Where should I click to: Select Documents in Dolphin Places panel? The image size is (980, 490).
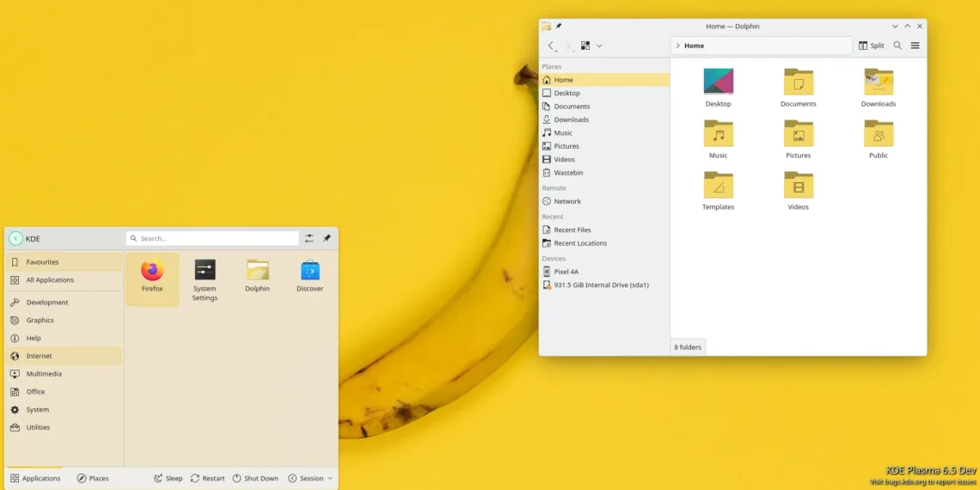(x=603, y=107)
